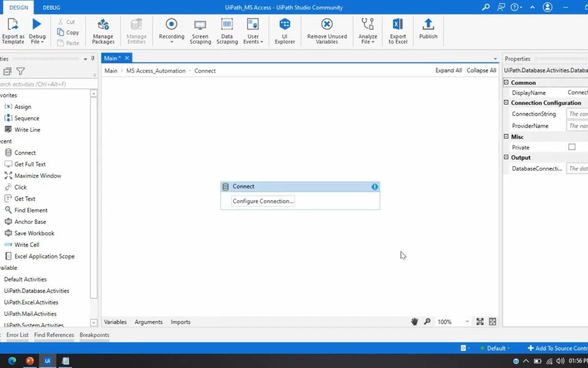The width and height of the screenshot is (588, 368).
Task: Launch Screen Scraping wizard
Action: pyautogui.click(x=200, y=31)
